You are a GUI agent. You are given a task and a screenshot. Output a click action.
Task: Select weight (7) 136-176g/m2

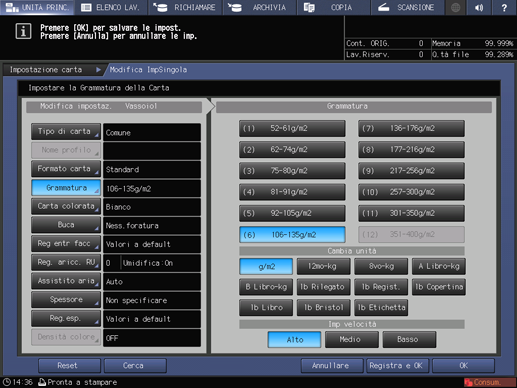click(x=411, y=129)
